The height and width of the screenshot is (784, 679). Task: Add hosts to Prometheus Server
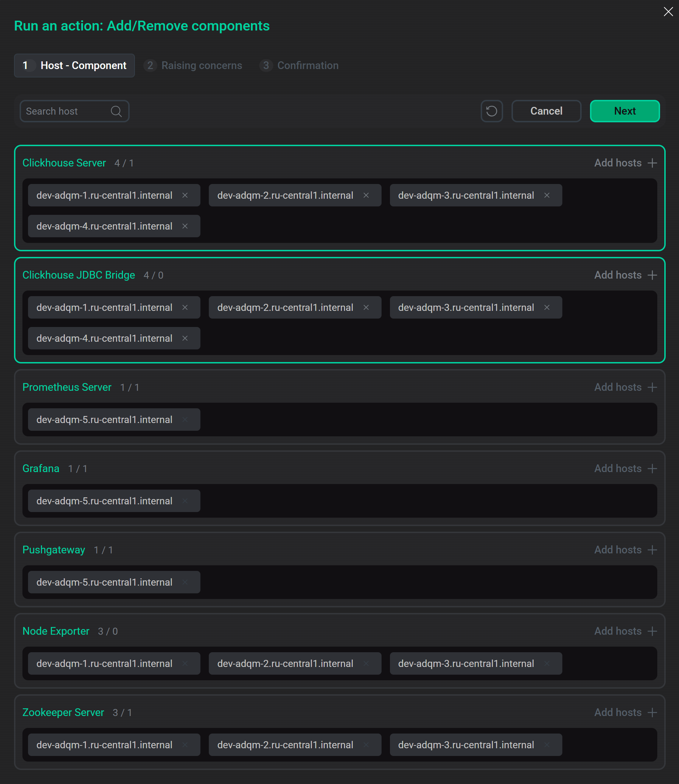coord(626,387)
